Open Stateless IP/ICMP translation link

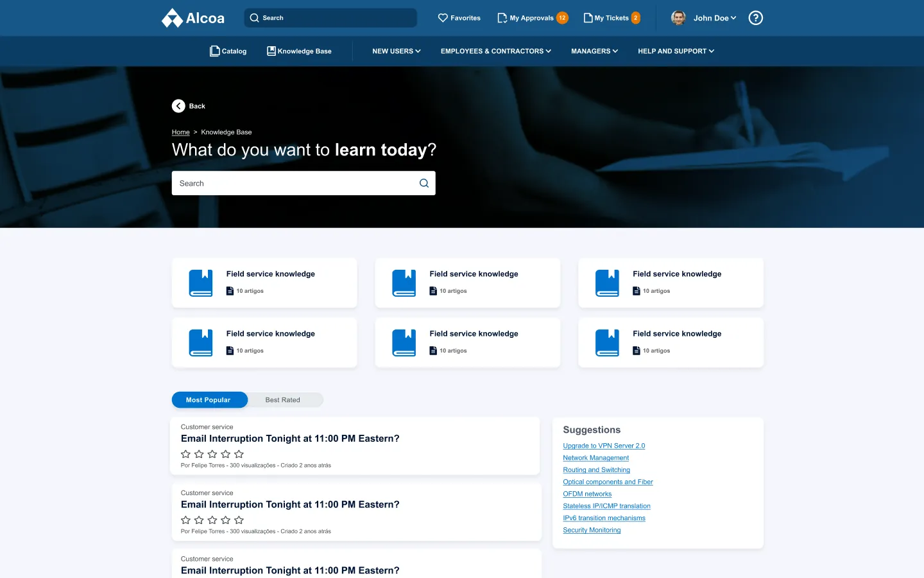tap(607, 506)
